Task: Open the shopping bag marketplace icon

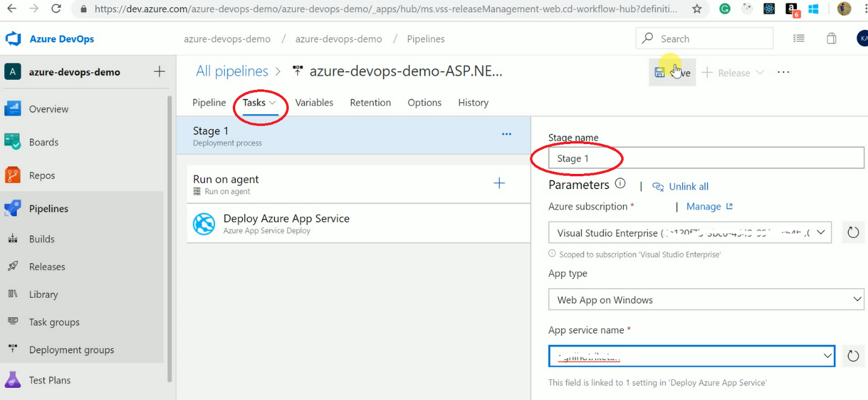Action: click(831, 39)
